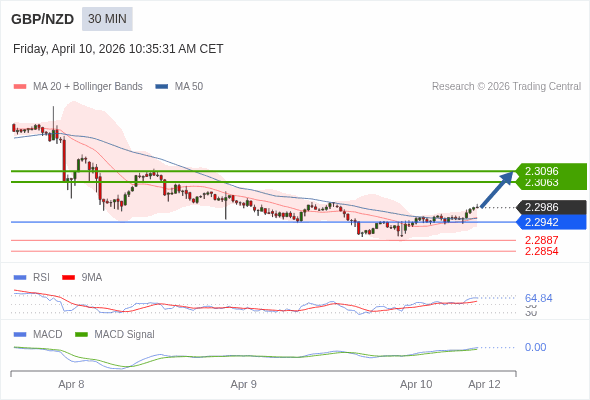
Task: Click the MA 20 + Bollinger Bands swatch
Action: tap(20, 87)
